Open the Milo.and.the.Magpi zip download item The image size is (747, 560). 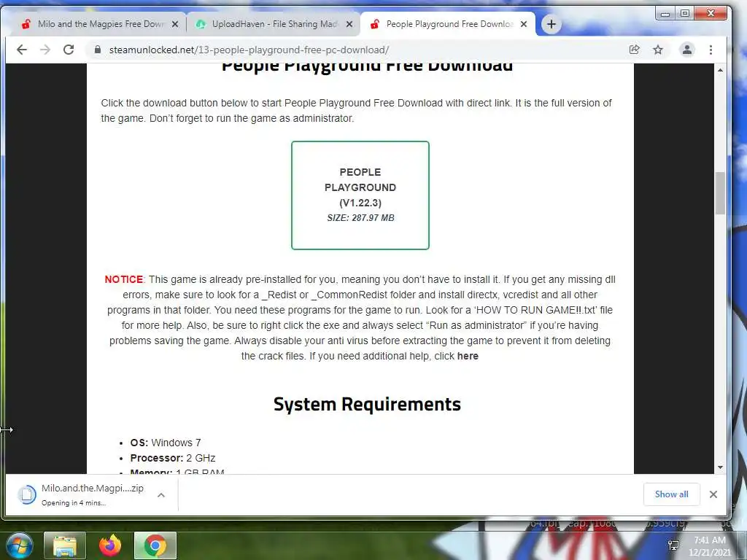[81, 495]
